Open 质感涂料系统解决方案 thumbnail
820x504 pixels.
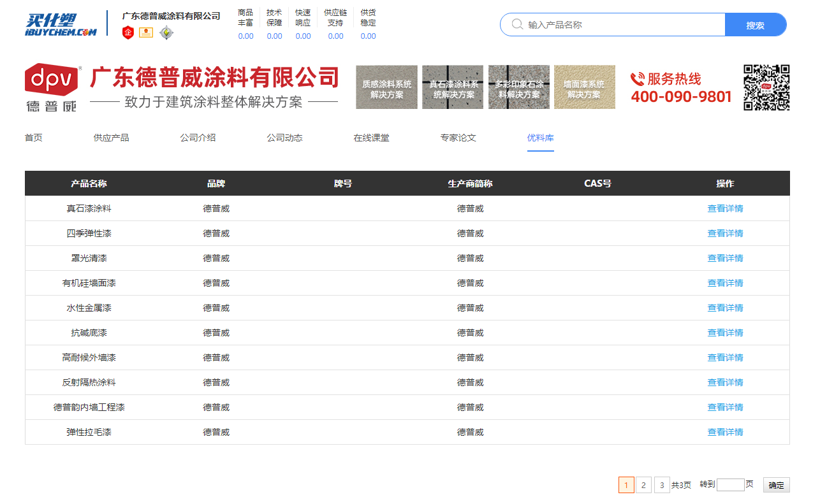pyautogui.click(x=386, y=87)
